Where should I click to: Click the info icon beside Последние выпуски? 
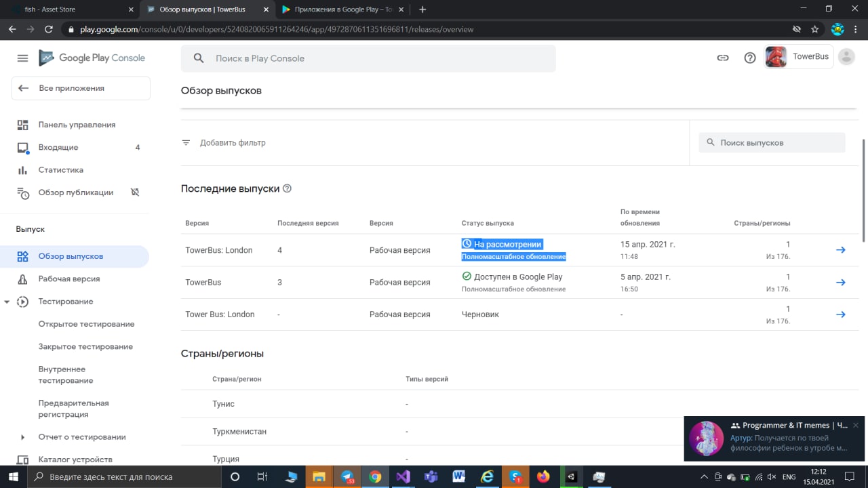287,188
